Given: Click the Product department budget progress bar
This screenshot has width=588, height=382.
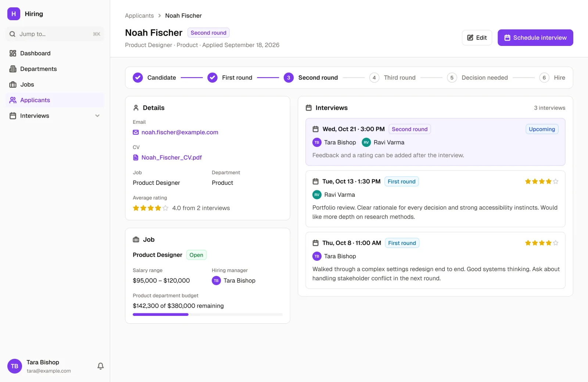Looking at the screenshot, I should coord(208,314).
